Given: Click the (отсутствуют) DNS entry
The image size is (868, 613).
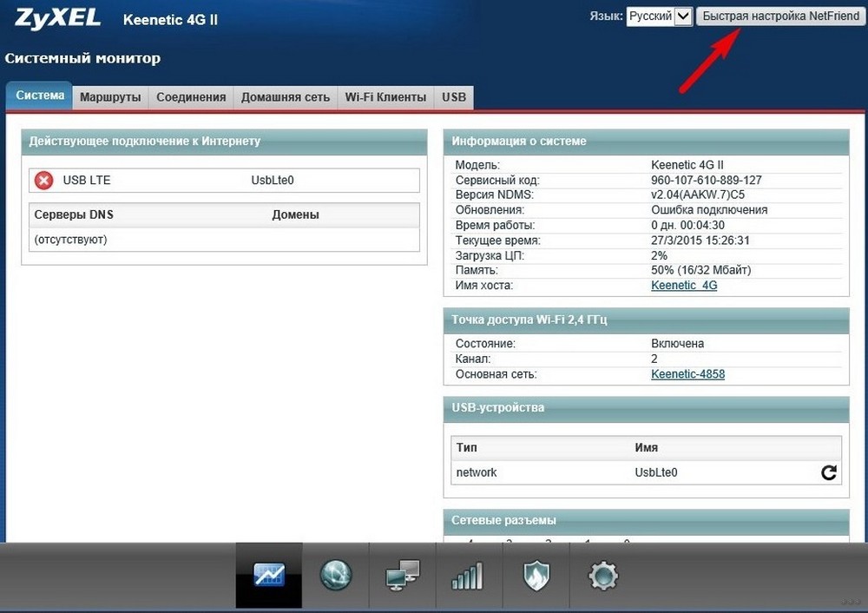Looking at the screenshot, I should tap(70, 240).
